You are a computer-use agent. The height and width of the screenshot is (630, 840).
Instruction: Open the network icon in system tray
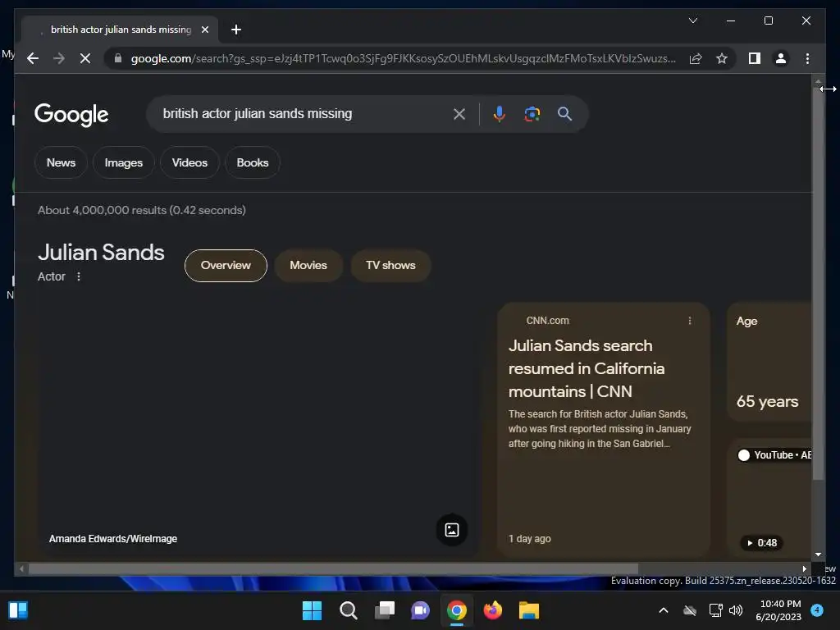715,610
